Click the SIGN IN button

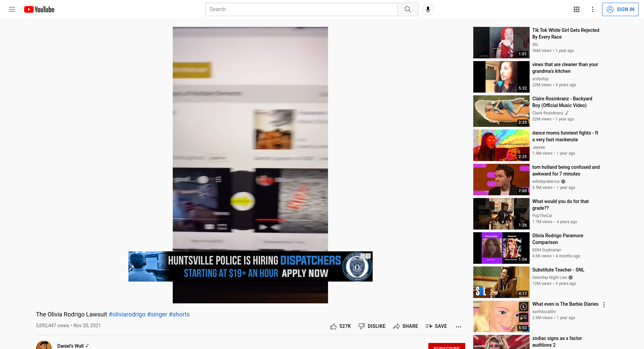(x=620, y=9)
